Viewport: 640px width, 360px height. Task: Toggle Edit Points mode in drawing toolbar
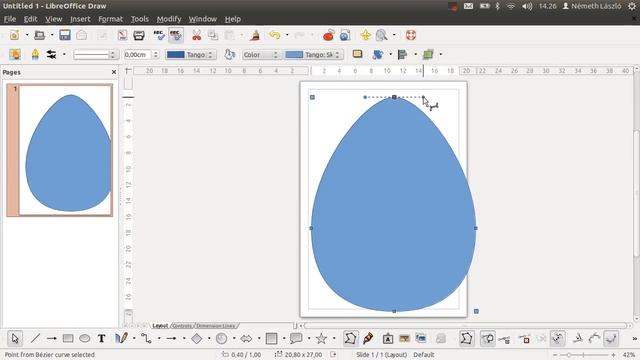click(x=350, y=338)
